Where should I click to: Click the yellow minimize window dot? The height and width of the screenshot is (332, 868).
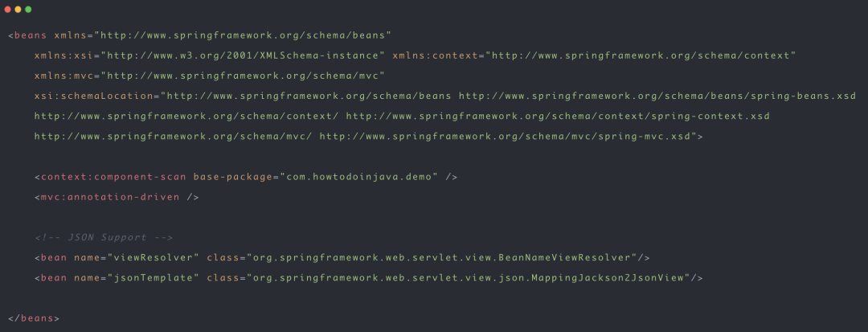(x=18, y=10)
